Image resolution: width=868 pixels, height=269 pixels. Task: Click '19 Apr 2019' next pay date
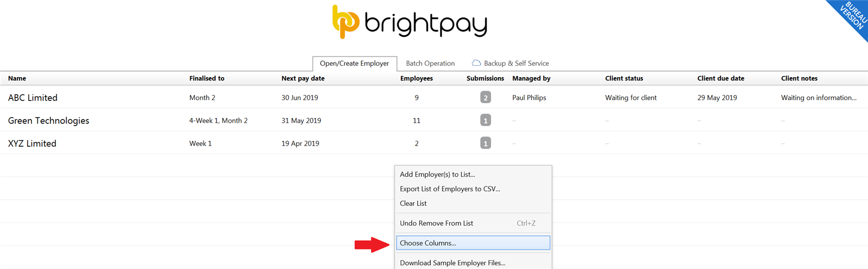coord(300,143)
